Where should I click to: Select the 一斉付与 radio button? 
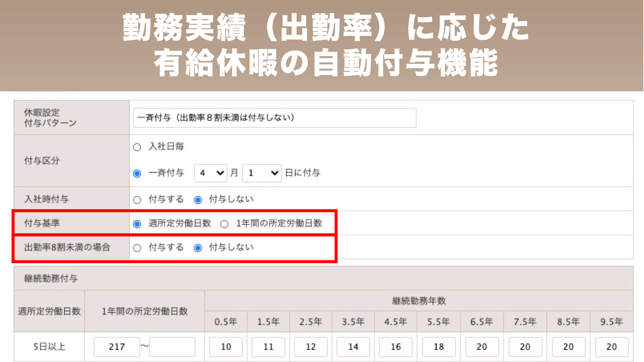pyautogui.click(x=137, y=173)
